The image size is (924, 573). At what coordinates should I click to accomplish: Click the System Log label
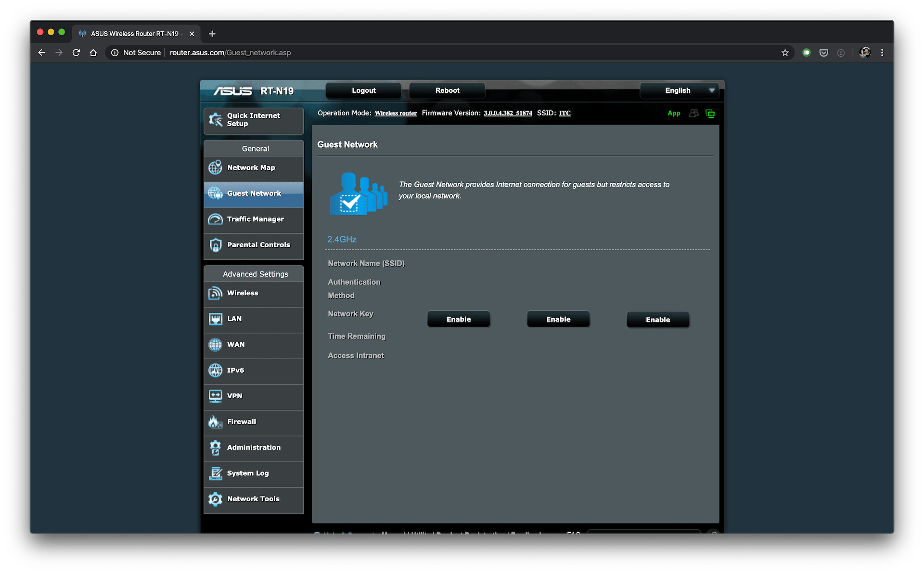click(248, 473)
